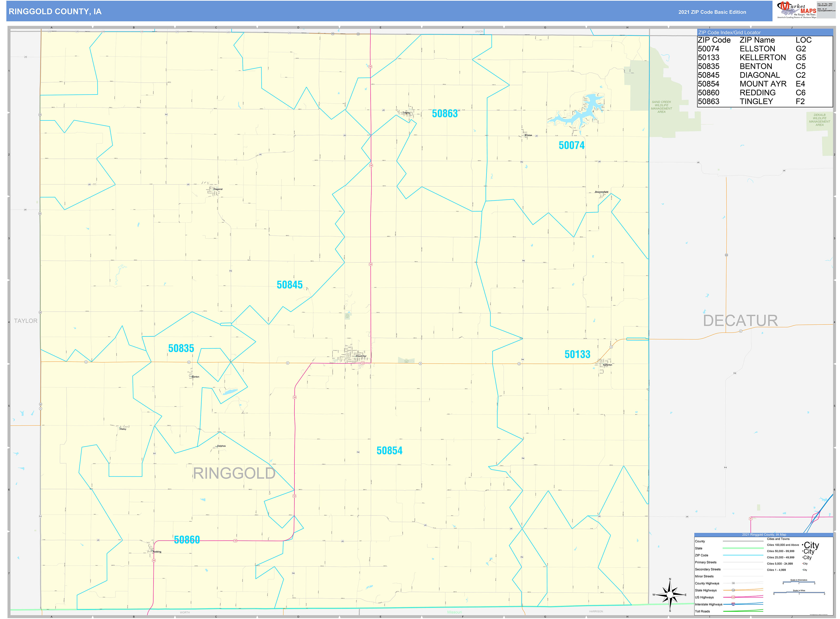This screenshot has width=840, height=619.
Task: Click the US Highways legend symbol
Action: [x=733, y=597]
